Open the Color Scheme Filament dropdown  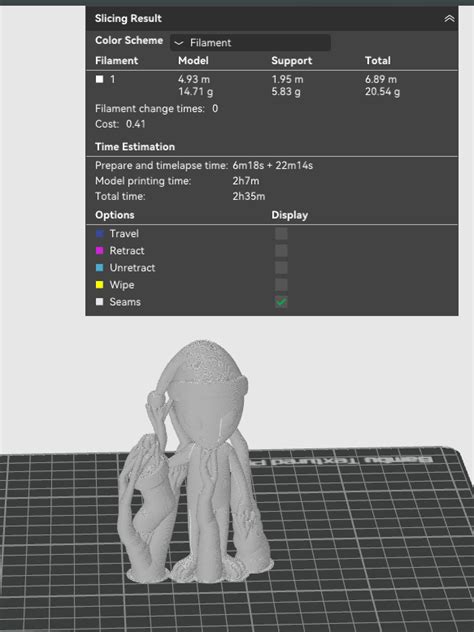(x=250, y=43)
